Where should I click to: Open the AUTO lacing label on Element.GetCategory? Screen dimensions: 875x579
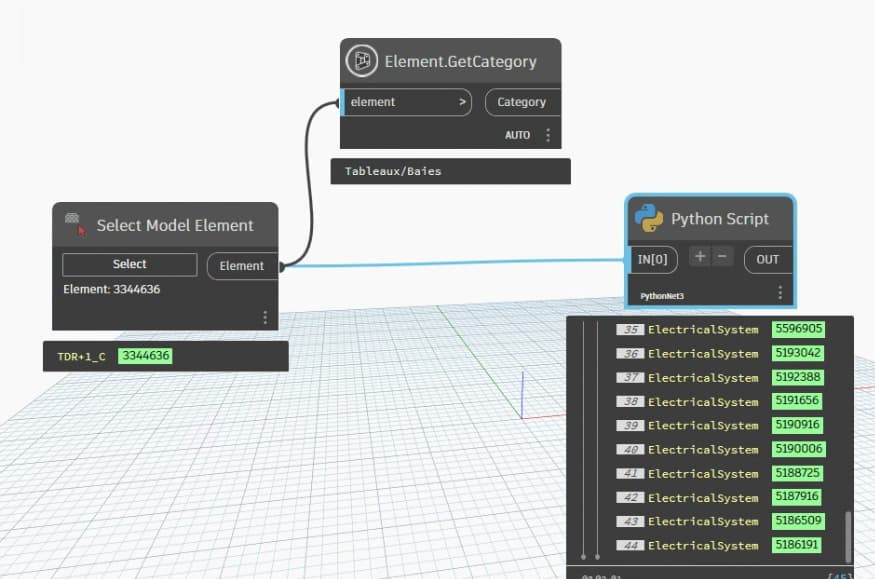pyautogui.click(x=517, y=135)
